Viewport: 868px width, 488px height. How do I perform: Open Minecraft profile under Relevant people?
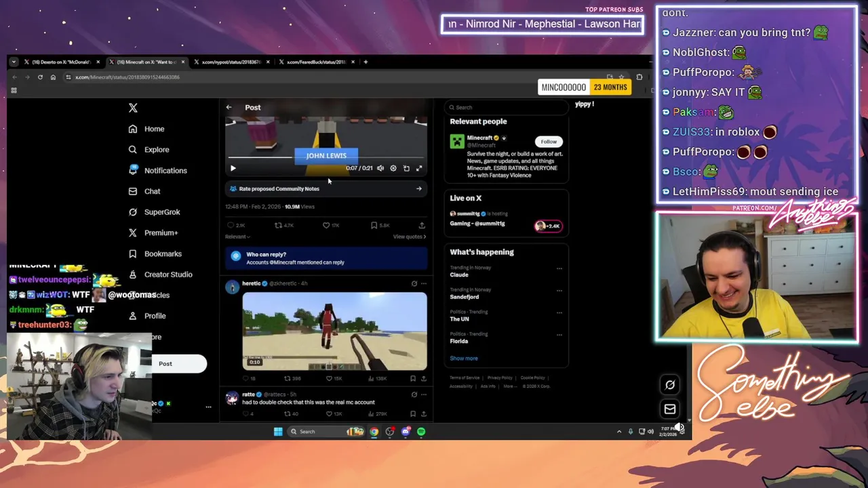(x=479, y=138)
